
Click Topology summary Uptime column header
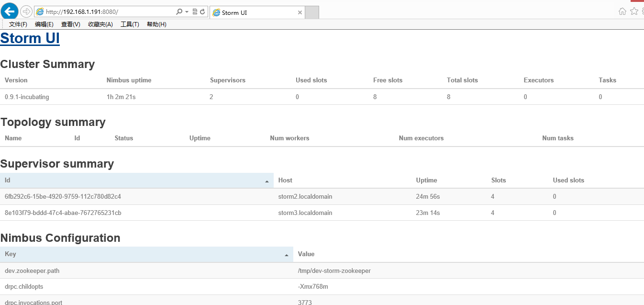click(x=200, y=138)
